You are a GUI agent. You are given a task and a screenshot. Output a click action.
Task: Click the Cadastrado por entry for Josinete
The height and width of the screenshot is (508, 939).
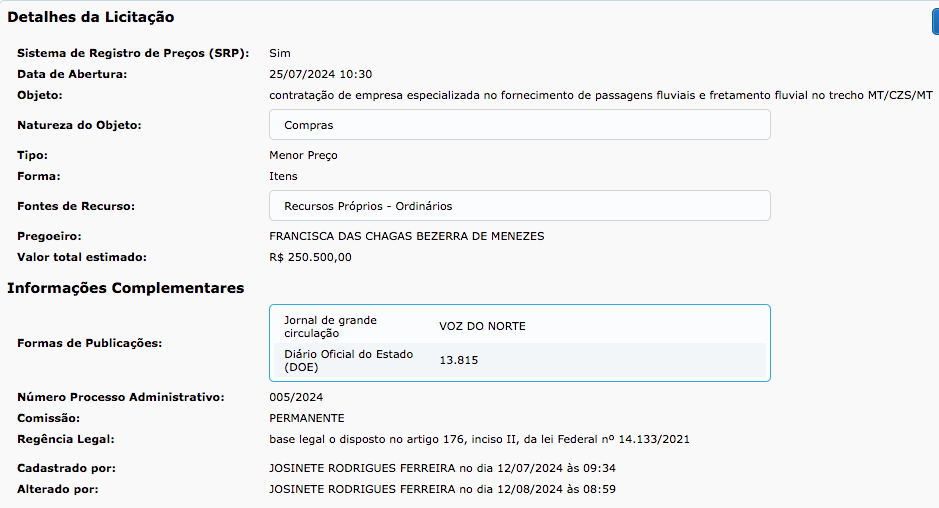click(x=456, y=468)
